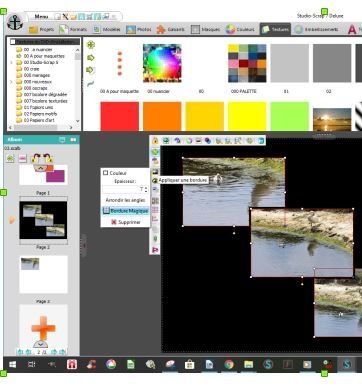The image size is (362, 389).
Task: Open the anchor logo main menu
Action: 15,23
